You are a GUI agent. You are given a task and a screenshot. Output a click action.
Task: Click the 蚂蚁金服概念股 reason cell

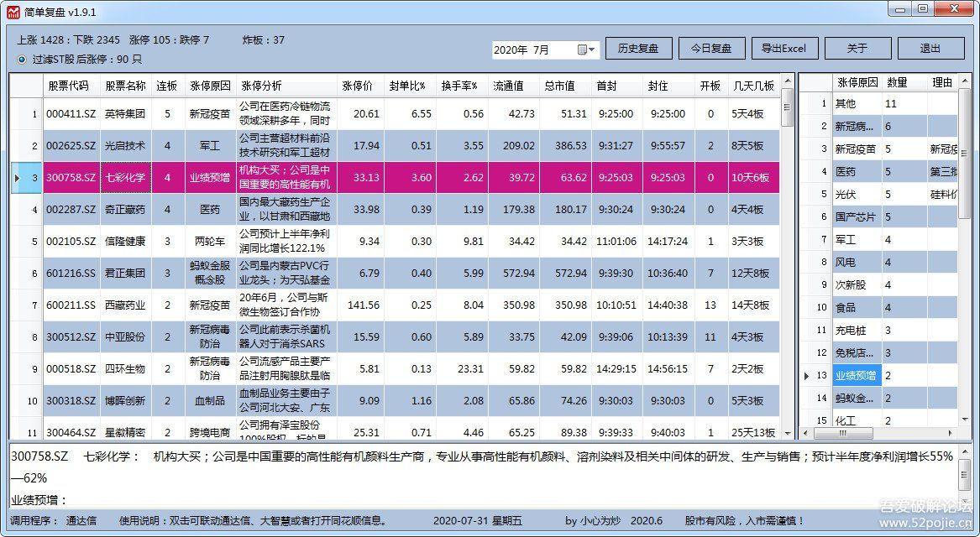click(210, 273)
